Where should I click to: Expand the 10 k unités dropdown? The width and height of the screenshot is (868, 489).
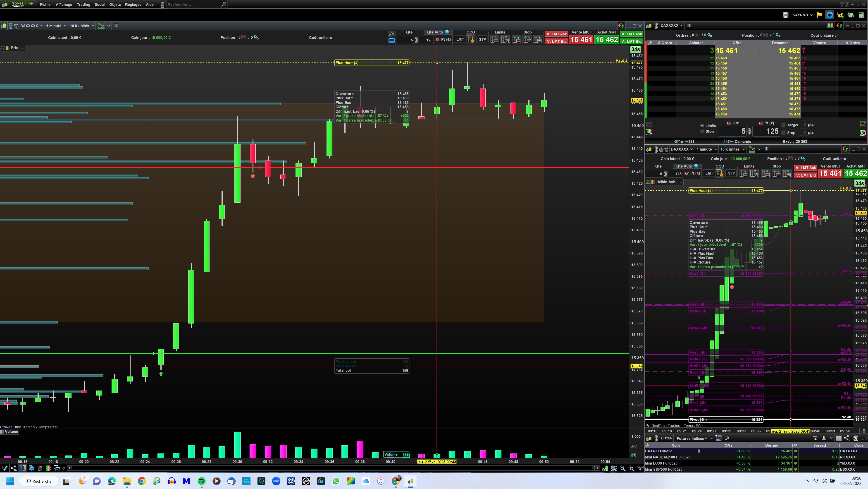82,26
